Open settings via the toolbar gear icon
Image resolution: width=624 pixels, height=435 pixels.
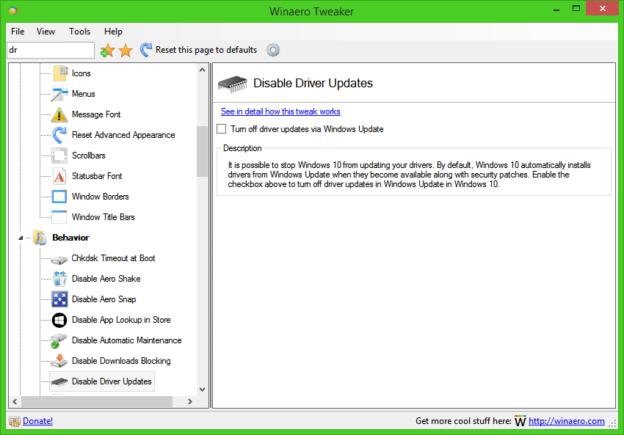click(x=273, y=50)
